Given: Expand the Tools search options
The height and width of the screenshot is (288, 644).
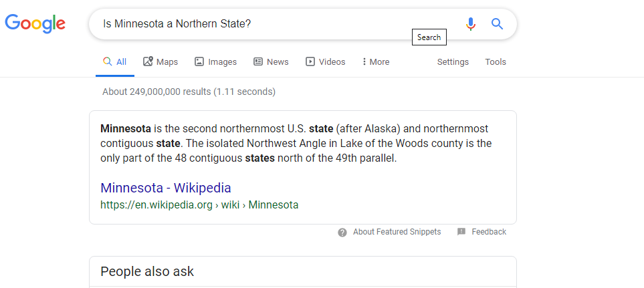Looking at the screenshot, I should coord(496,62).
